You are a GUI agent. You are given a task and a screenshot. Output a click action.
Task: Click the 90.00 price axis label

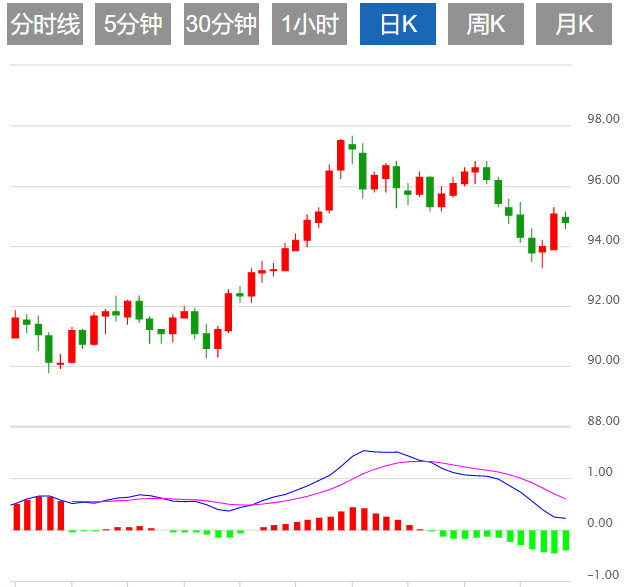click(602, 360)
